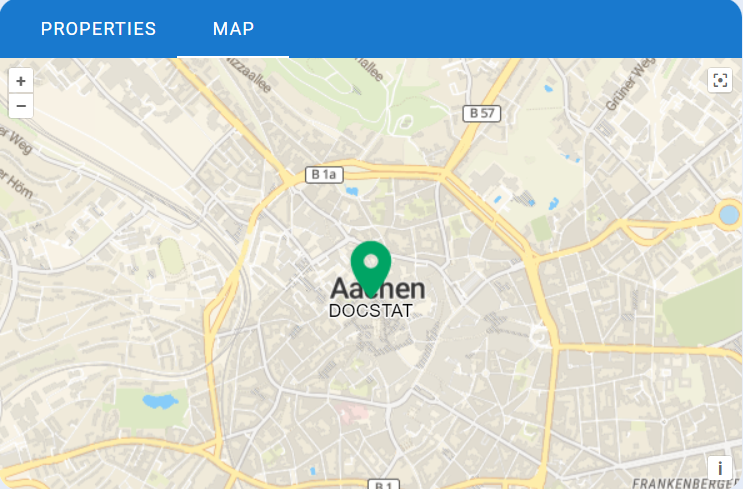Zoom out using the minus button
743x489 pixels.
[x=21, y=106]
